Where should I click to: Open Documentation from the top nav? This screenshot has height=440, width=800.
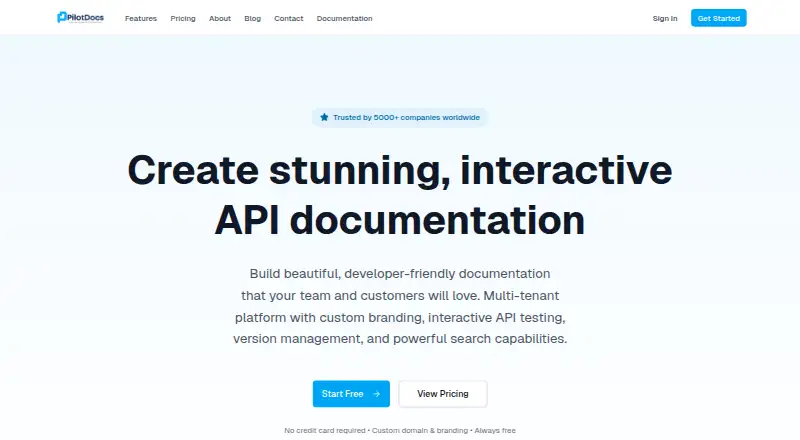(x=344, y=18)
